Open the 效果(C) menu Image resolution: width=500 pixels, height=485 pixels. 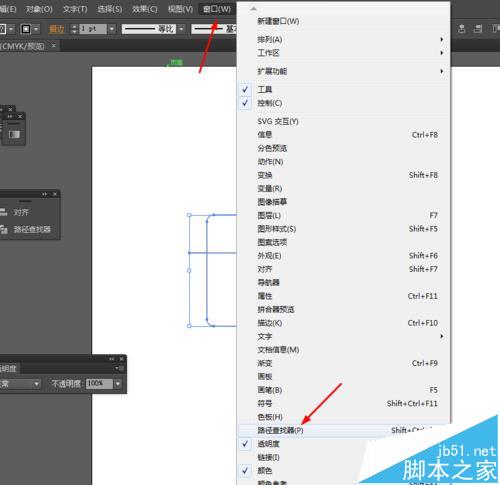click(x=145, y=9)
